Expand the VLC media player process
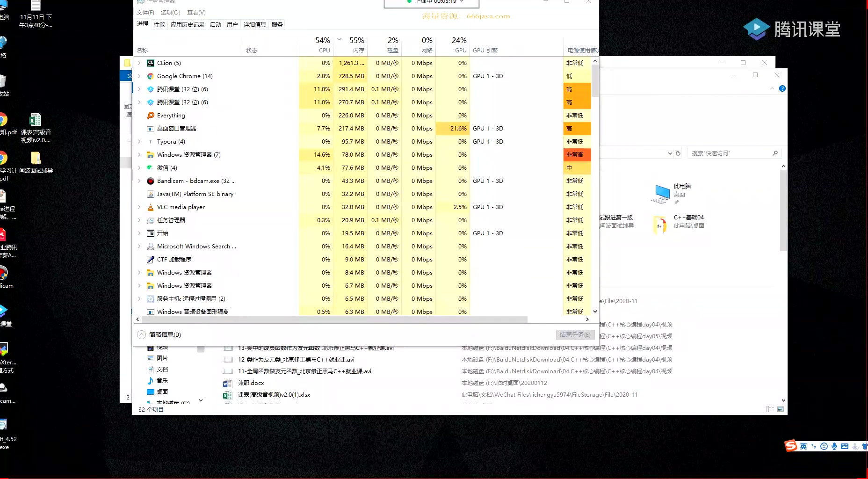Image resolution: width=868 pixels, height=479 pixels. pyautogui.click(x=139, y=207)
